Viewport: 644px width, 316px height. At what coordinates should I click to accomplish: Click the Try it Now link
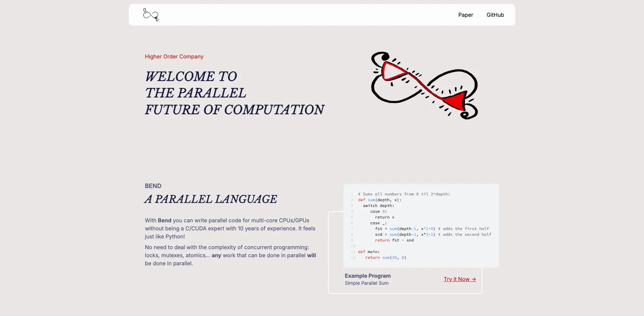point(460,279)
